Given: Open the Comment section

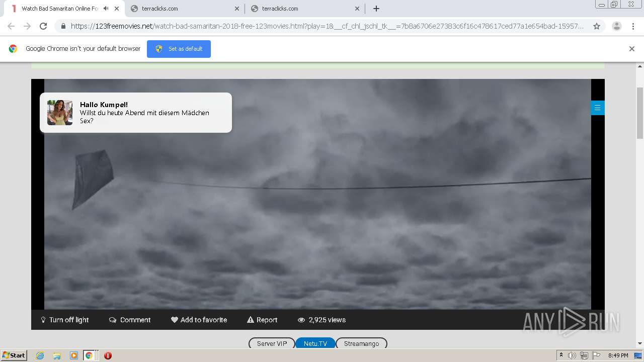Looking at the screenshot, I should (x=130, y=320).
